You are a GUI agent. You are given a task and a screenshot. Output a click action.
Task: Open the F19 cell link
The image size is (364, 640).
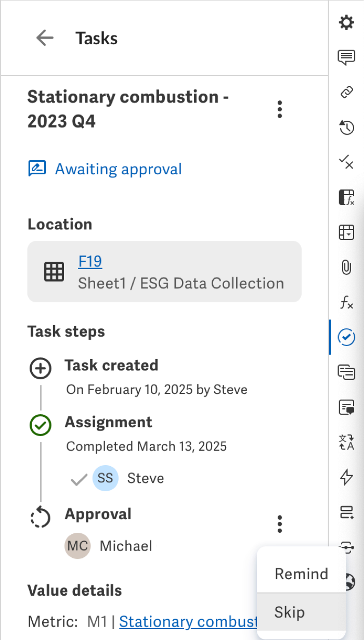click(x=90, y=261)
